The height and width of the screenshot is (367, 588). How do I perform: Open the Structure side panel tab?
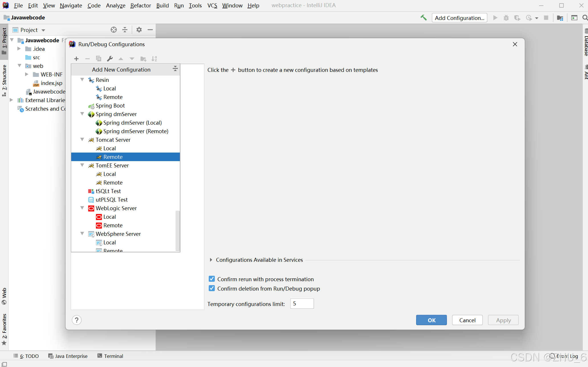(4, 80)
